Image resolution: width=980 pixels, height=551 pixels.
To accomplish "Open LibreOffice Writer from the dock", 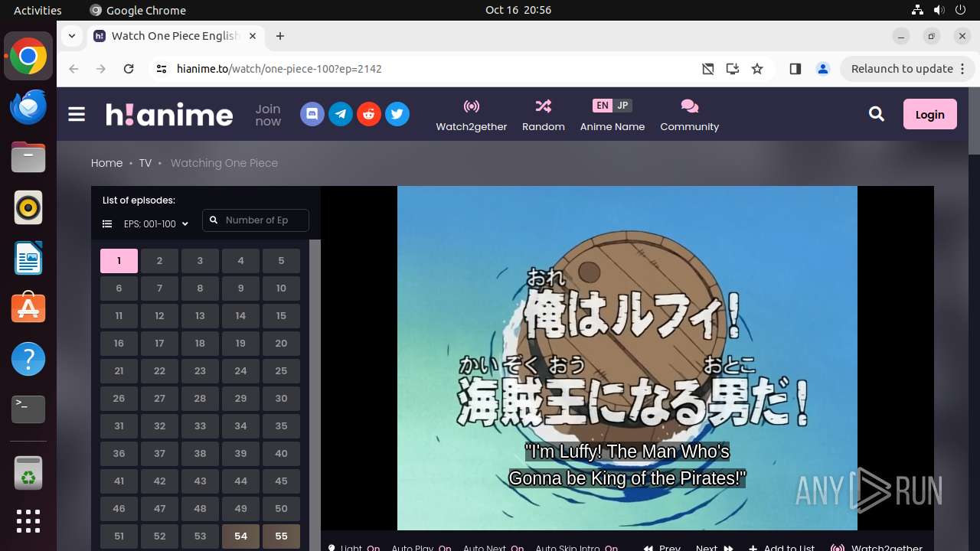I will (28, 258).
